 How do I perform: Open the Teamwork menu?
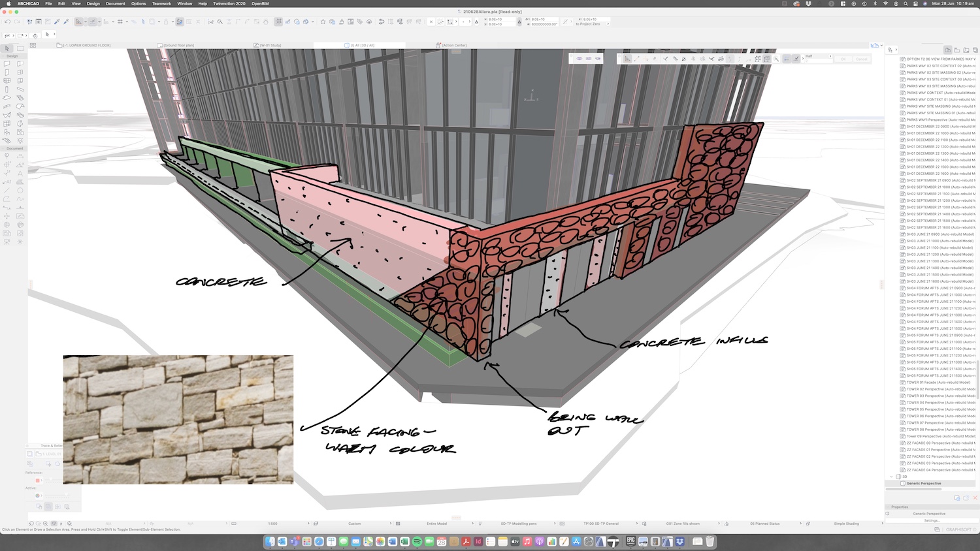(161, 4)
